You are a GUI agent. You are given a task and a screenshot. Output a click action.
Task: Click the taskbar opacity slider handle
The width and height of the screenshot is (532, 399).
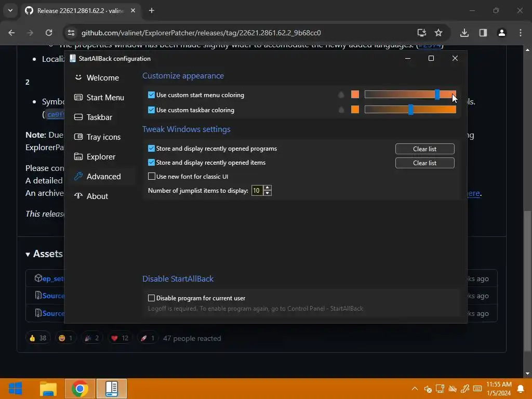(410, 109)
